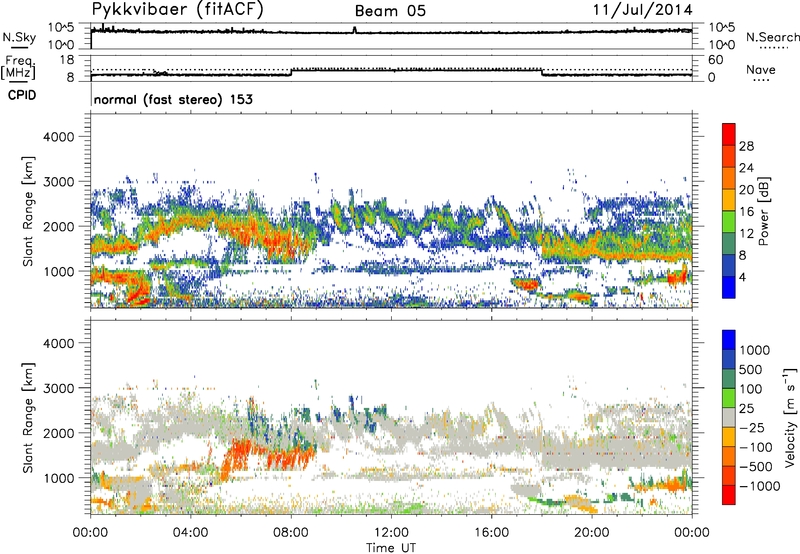Click the "−500" Velocity colorbar value
The width and height of the screenshot is (800, 554).
(756, 467)
